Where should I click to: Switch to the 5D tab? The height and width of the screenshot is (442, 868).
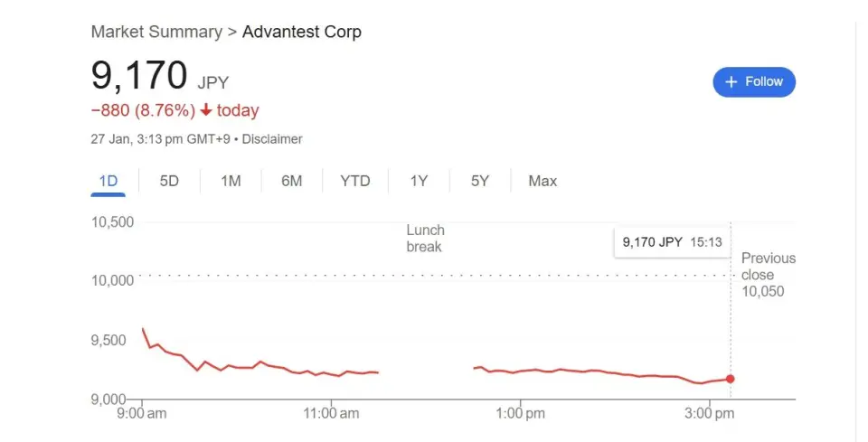tap(169, 181)
